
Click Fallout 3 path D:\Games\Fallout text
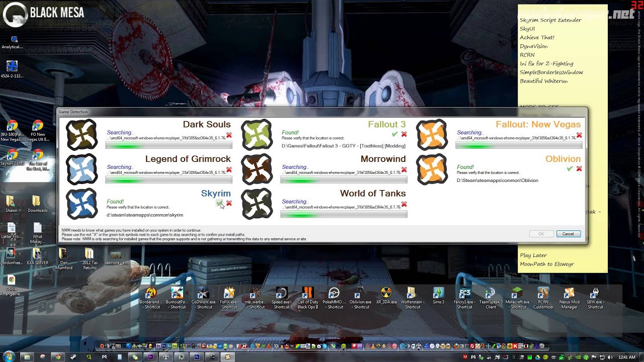[344, 146]
